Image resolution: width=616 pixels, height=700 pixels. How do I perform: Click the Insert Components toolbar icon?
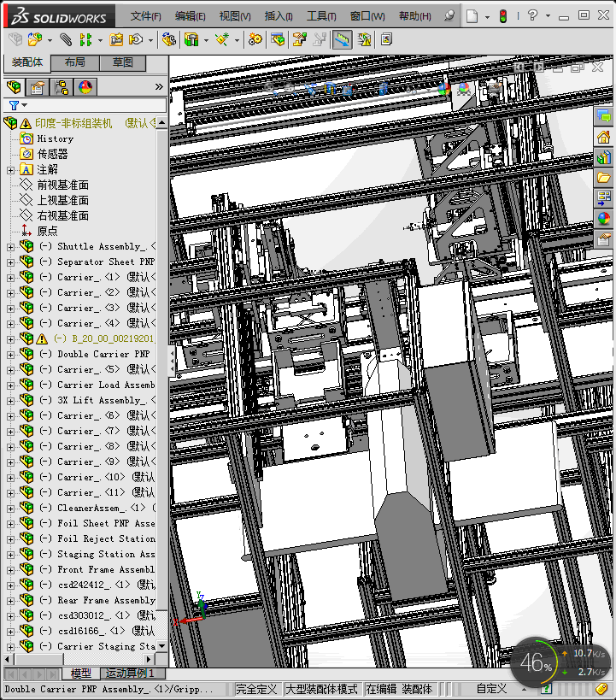[34, 39]
